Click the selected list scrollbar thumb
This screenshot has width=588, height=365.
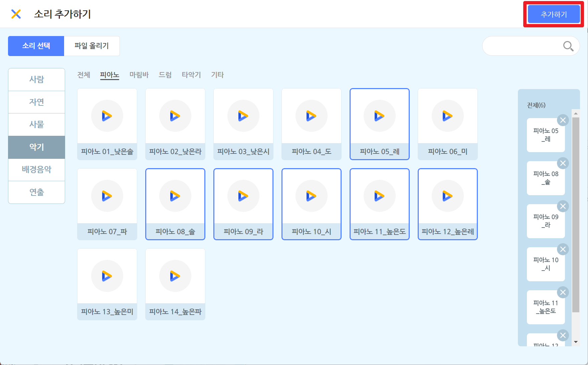tap(576, 215)
